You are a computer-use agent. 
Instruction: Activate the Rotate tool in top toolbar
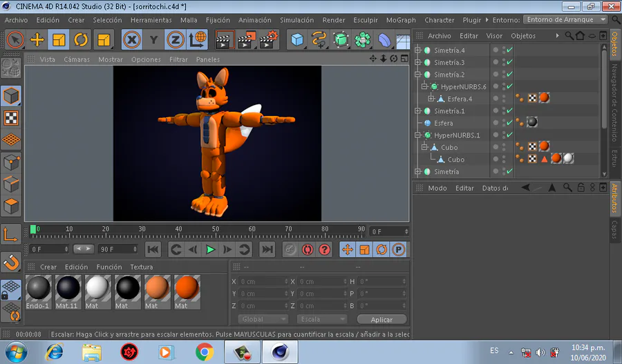point(81,39)
